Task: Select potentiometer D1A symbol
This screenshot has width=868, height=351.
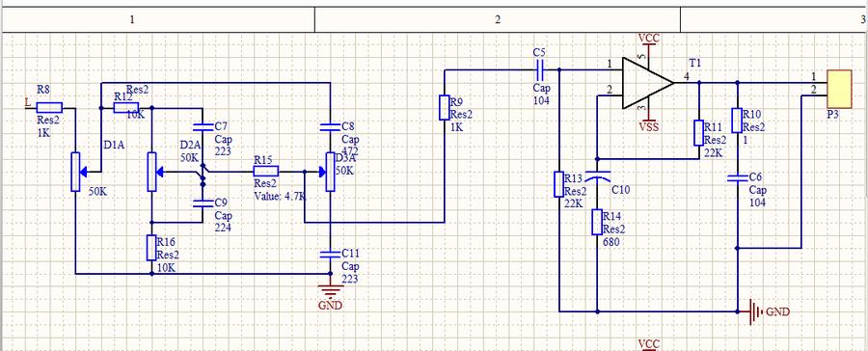Action: (x=76, y=172)
